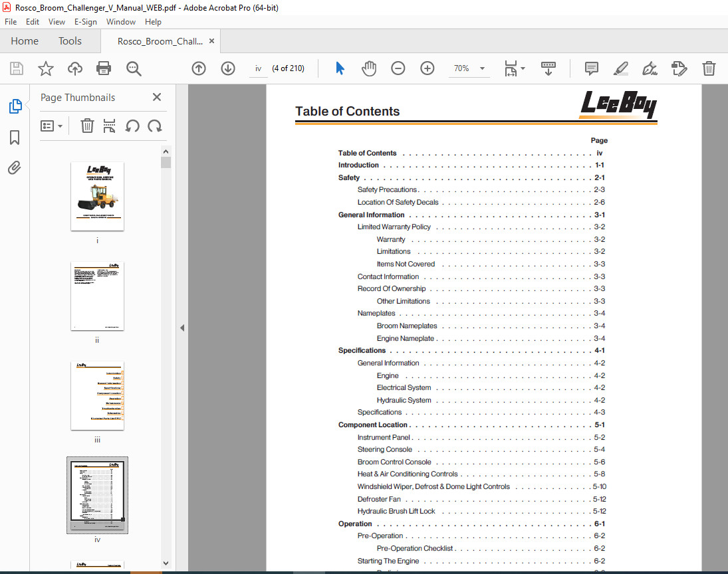Screen dimensions: 728x574
Task: Go to next page arrow
Action: [x=228, y=68]
